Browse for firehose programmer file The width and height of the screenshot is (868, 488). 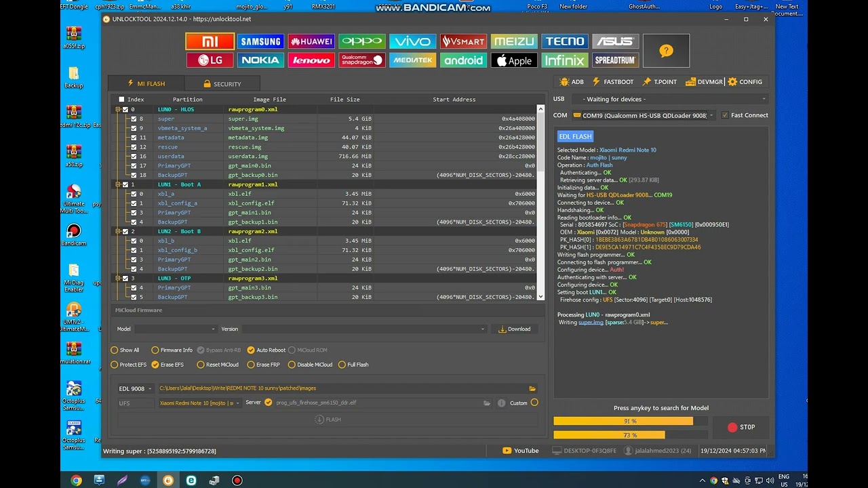point(487,403)
